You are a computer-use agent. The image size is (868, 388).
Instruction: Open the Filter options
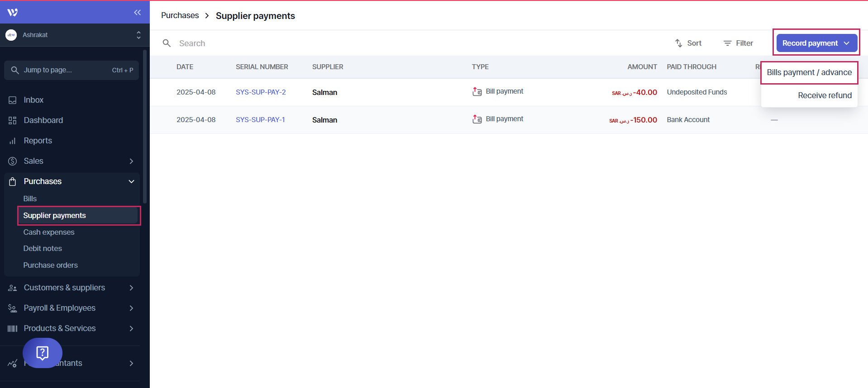point(738,43)
